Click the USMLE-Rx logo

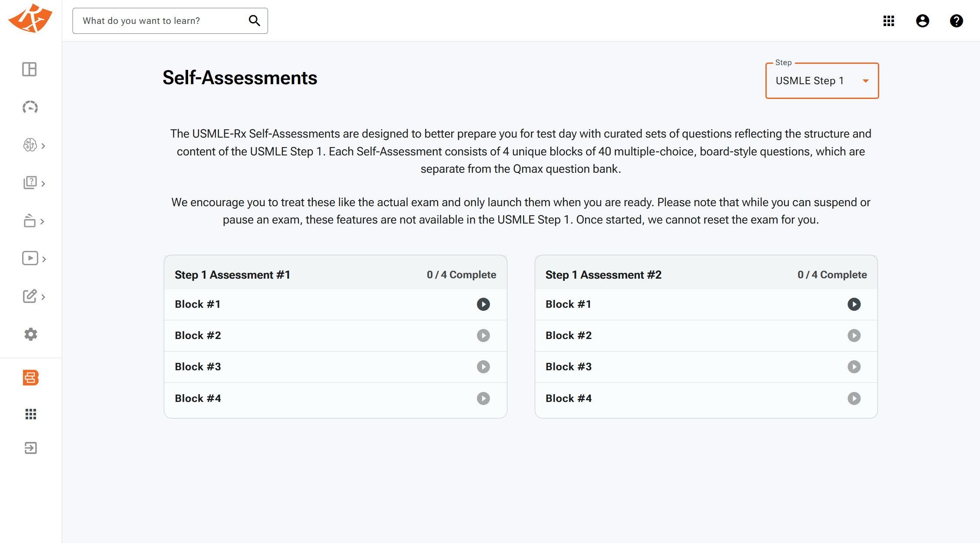click(30, 19)
